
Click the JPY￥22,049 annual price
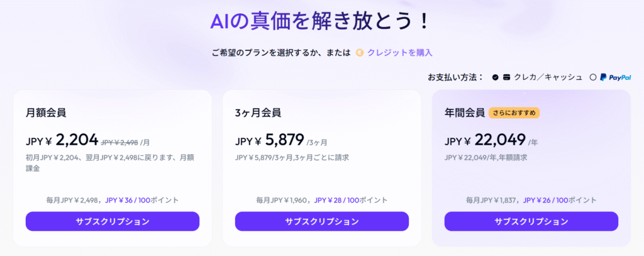[x=484, y=141]
